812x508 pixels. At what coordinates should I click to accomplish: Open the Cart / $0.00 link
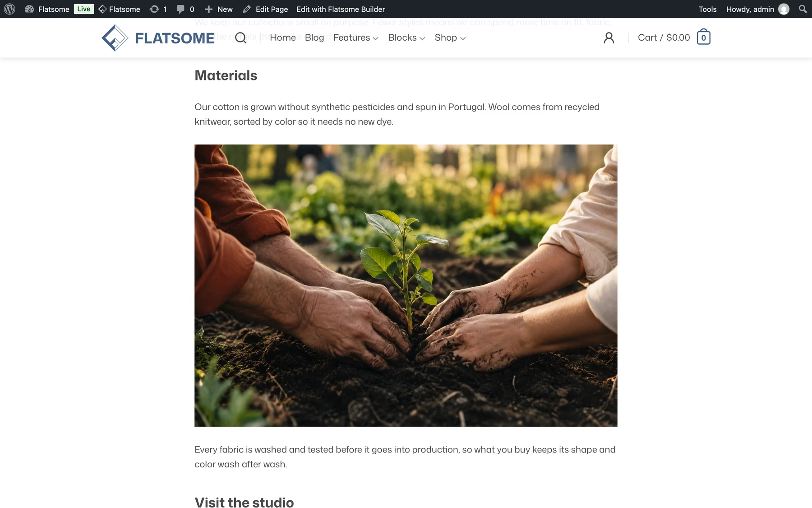pos(664,37)
